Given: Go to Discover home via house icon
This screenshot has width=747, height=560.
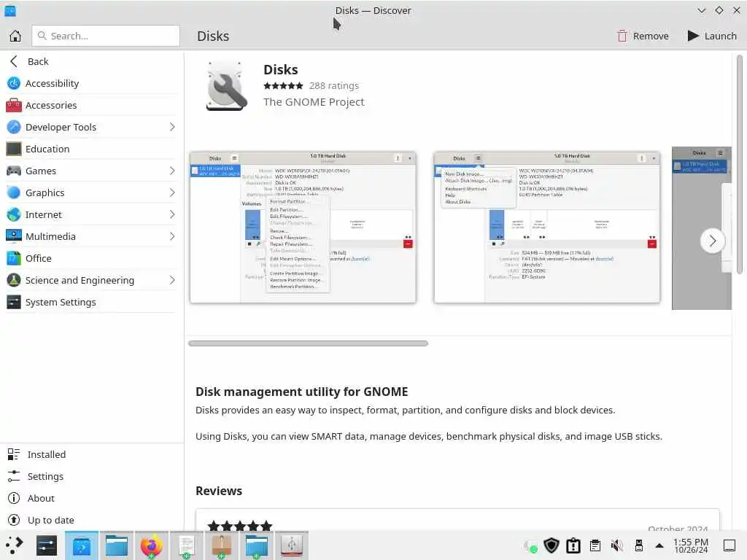Looking at the screenshot, I should (x=15, y=36).
